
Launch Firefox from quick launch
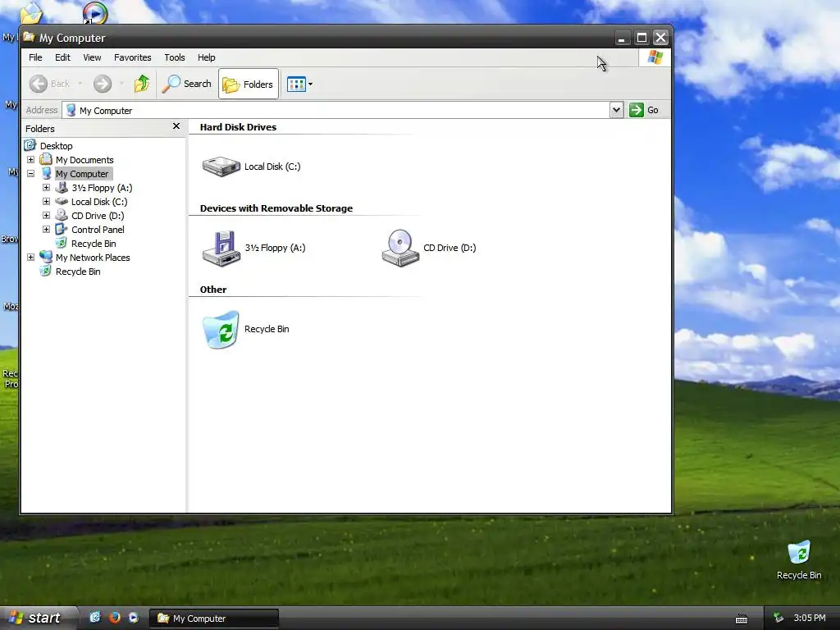(114, 618)
